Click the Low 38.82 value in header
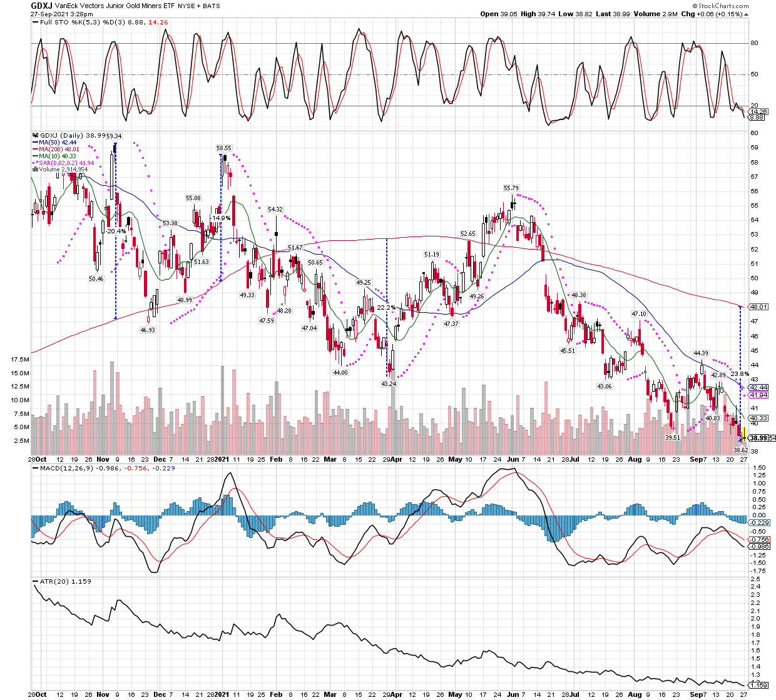Viewport: 776px width, 700px height. pyautogui.click(x=575, y=14)
